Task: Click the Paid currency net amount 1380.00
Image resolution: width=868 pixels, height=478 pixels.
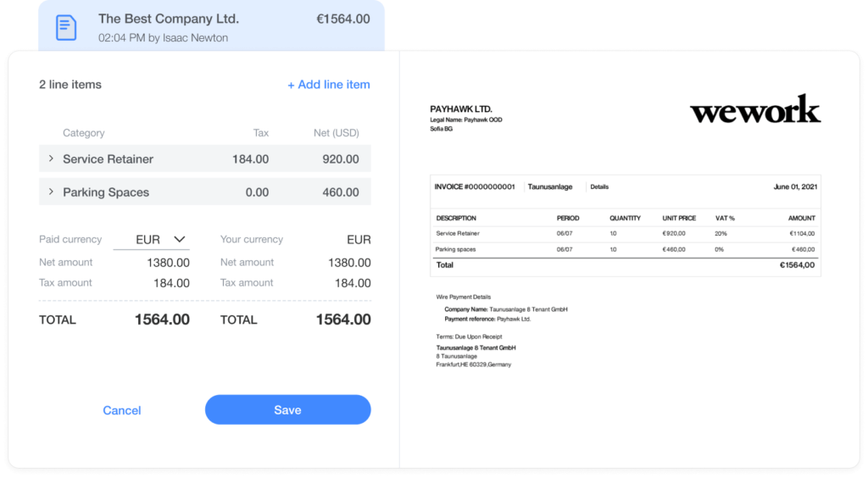Action: tap(169, 263)
